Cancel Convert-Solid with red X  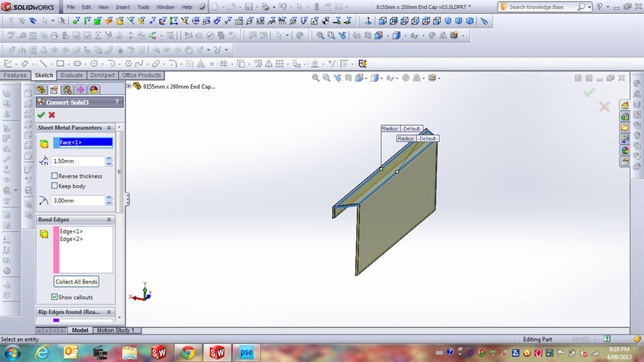(51, 115)
